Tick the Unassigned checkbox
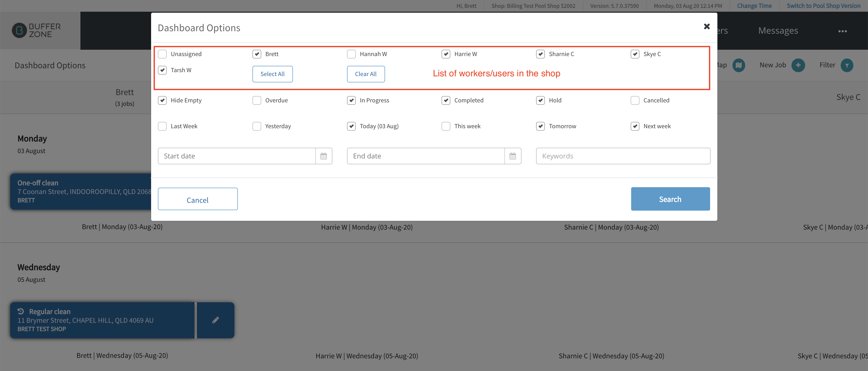 162,54
